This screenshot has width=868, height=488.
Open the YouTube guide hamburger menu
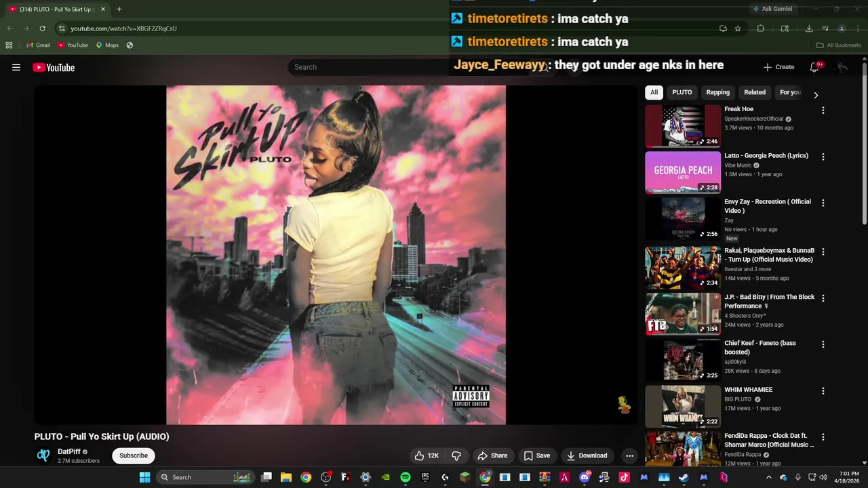point(16,67)
